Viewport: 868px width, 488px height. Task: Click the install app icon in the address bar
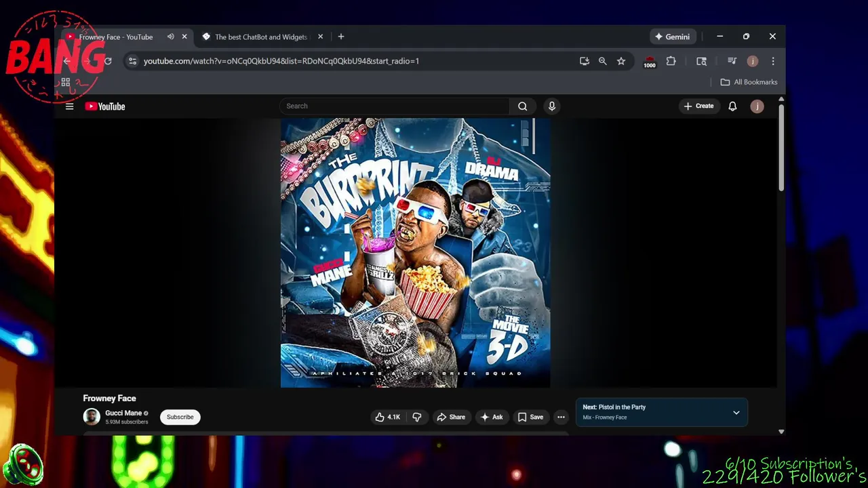(x=585, y=61)
